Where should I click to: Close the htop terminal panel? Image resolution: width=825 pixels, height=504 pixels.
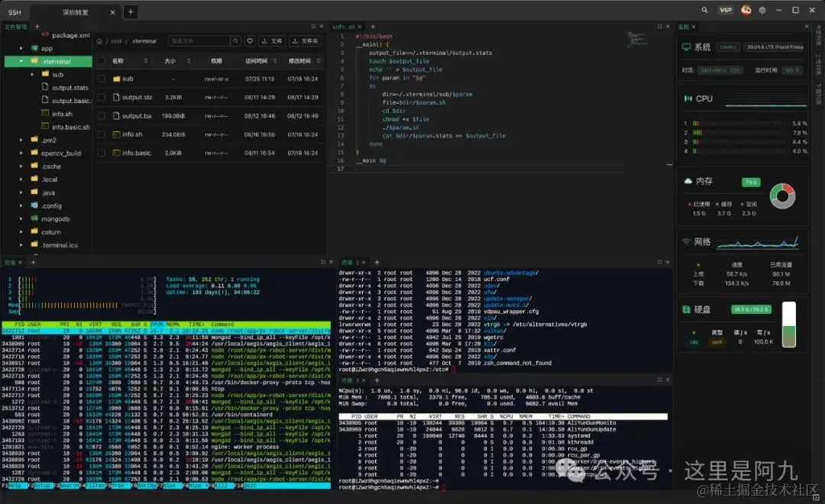[x=331, y=262]
